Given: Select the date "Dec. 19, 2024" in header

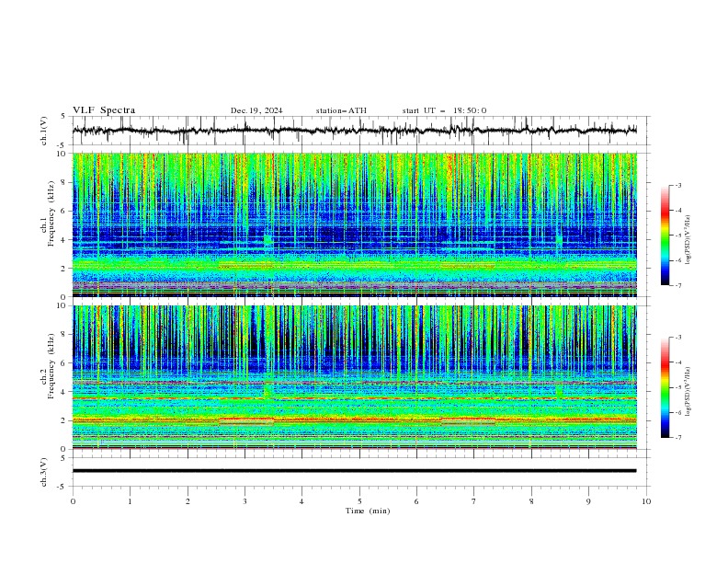Looking at the screenshot, I should coord(256,110).
